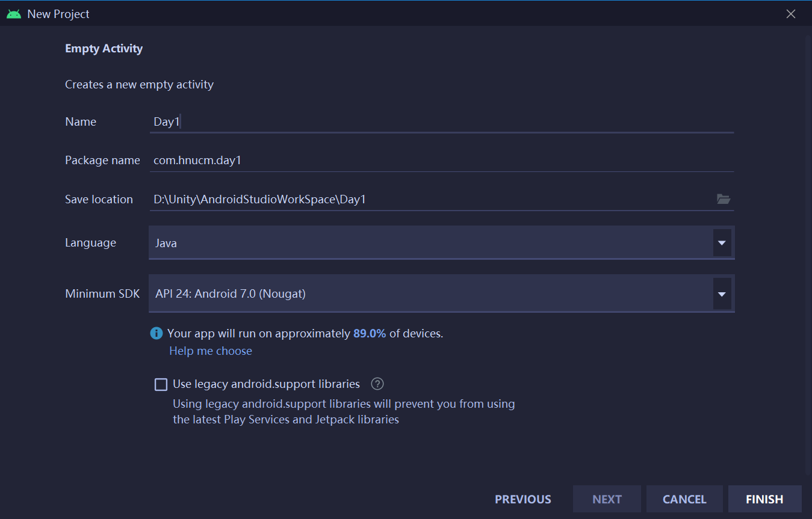Close the New Project dialog
Screen dimensions: 812x519
tap(791, 14)
